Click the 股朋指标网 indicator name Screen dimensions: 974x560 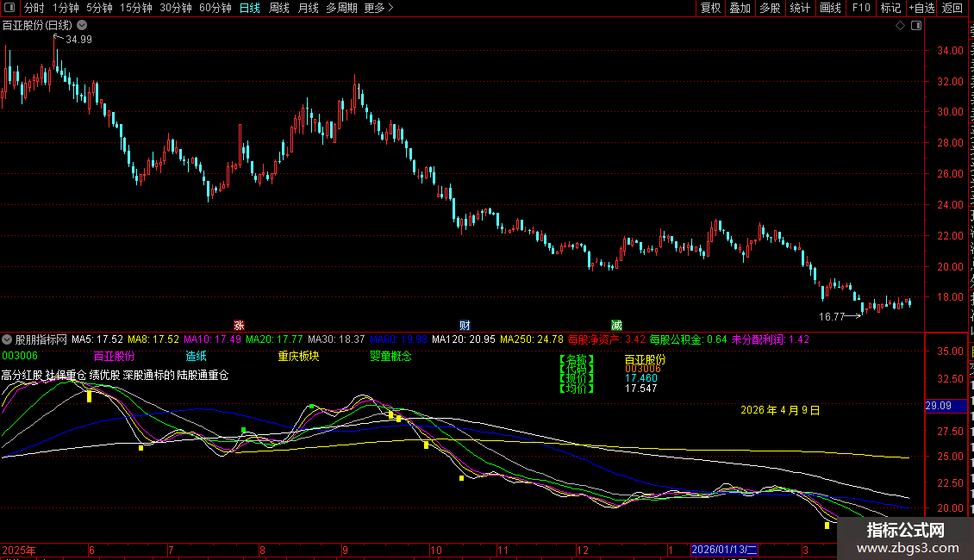click(41, 339)
